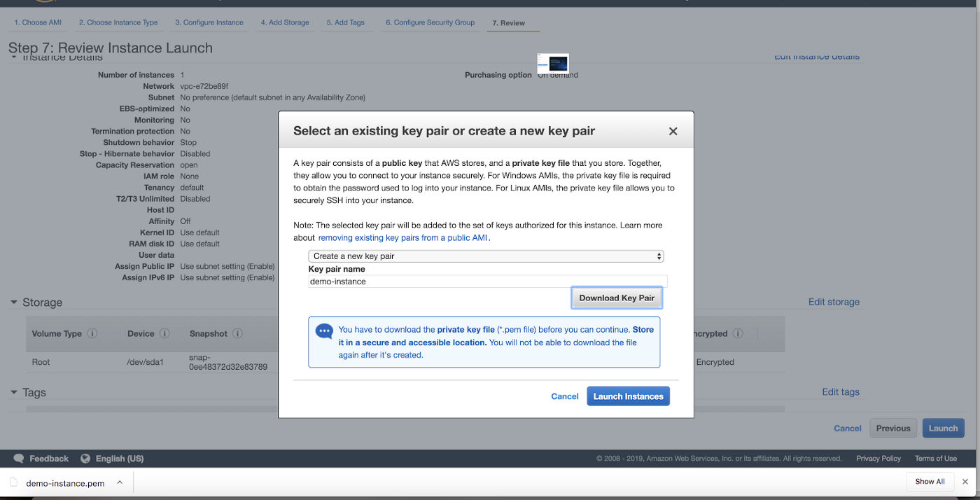980x500 pixels.
Task: Click info icon next to Encrypted column
Action: click(738, 333)
